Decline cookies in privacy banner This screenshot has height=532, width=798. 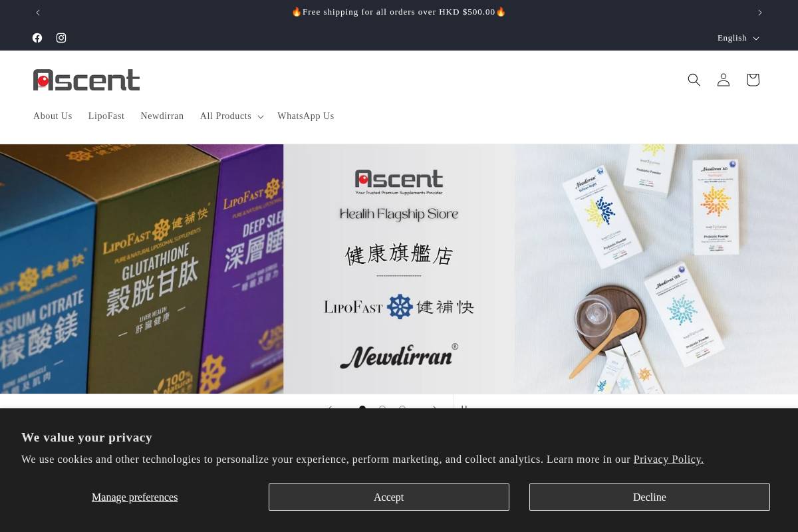click(x=650, y=497)
